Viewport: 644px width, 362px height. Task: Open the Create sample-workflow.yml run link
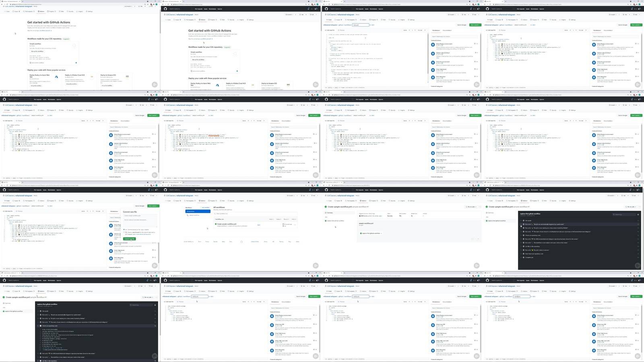point(227,224)
